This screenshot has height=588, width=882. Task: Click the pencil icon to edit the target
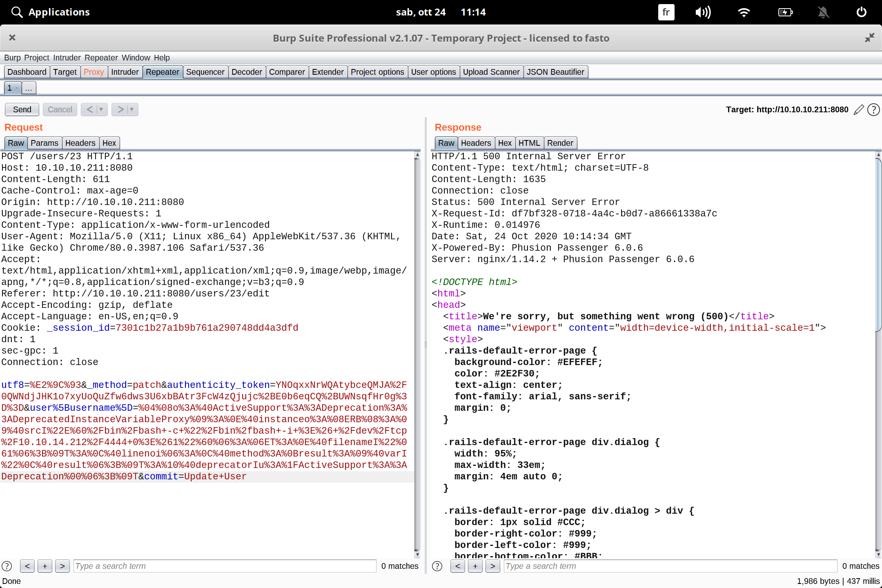(x=859, y=109)
